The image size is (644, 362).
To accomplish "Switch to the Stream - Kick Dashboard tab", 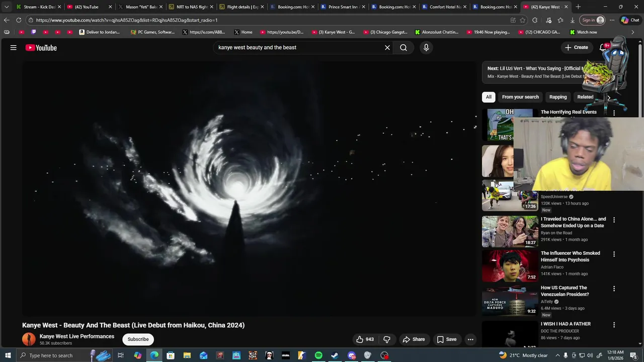I will click(38, 7).
